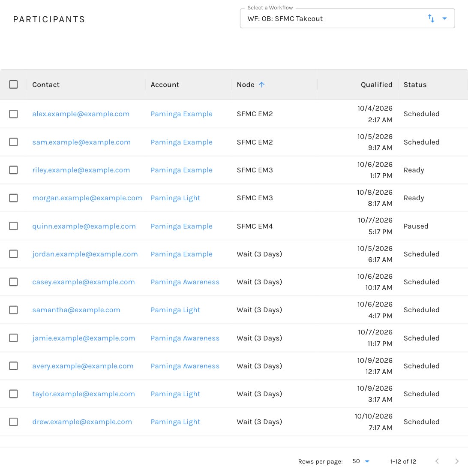Image resolution: width=468 pixels, height=476 pixels.
Task: Open contact riley.example@example.com
Action: (81, 170)
